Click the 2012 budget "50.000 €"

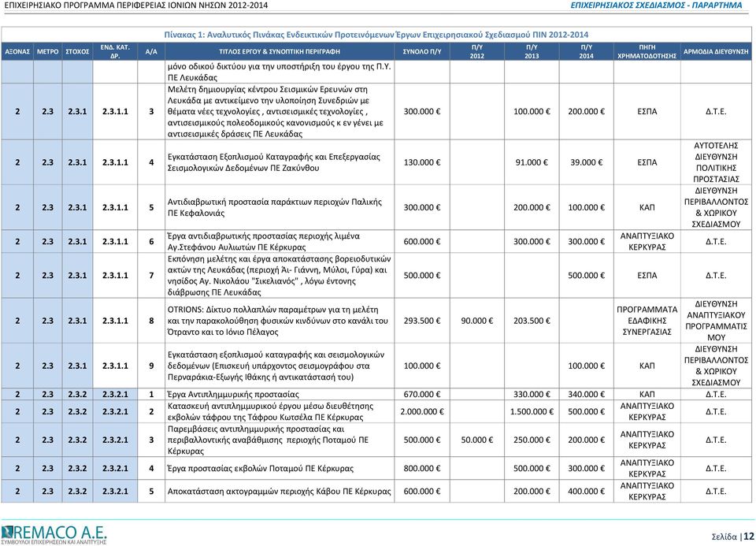tap(477, 440)
